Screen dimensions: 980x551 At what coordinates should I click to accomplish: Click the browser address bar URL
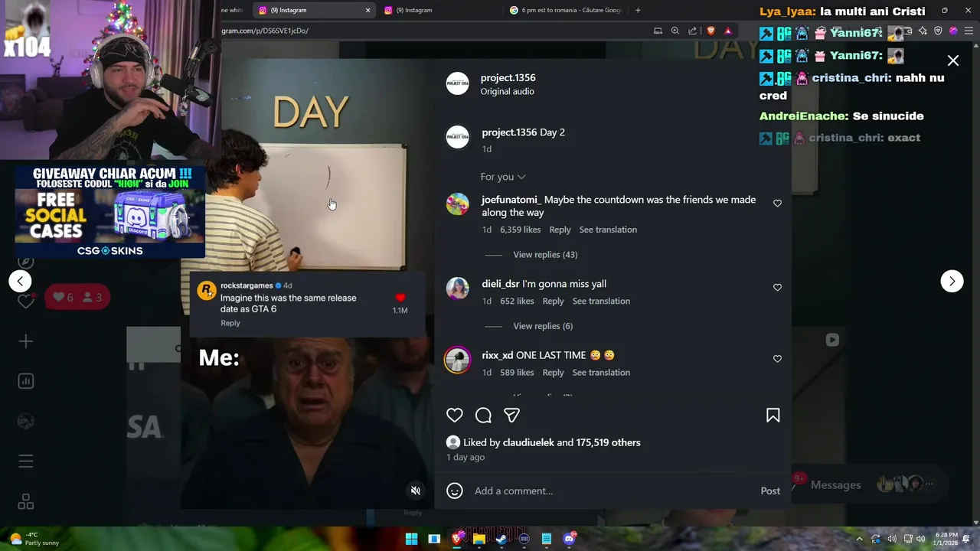pyautogui.click(x=265, y=31)
